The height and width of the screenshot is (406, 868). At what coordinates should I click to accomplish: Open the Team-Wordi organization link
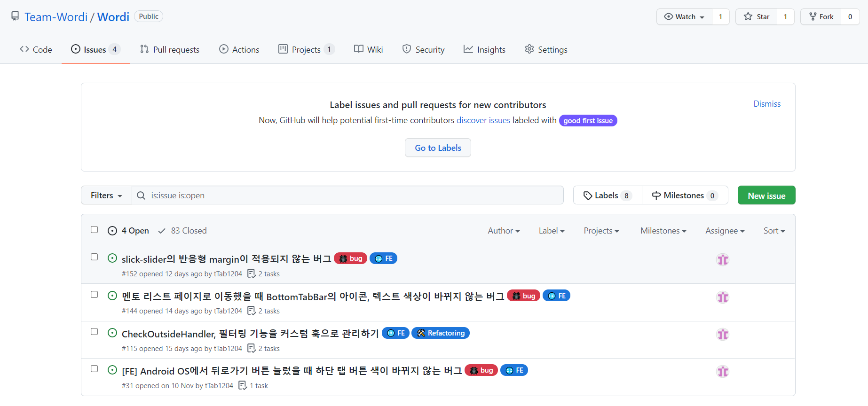coord(56,17)
